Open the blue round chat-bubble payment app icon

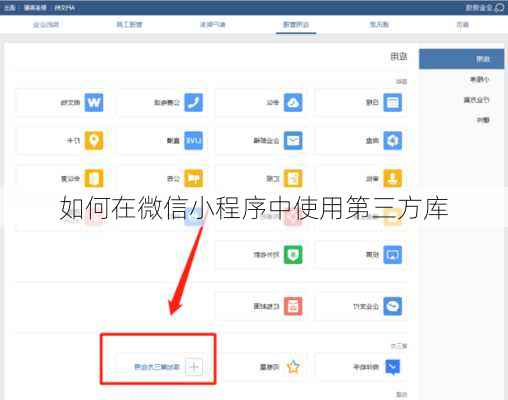[x=392, y=306]
